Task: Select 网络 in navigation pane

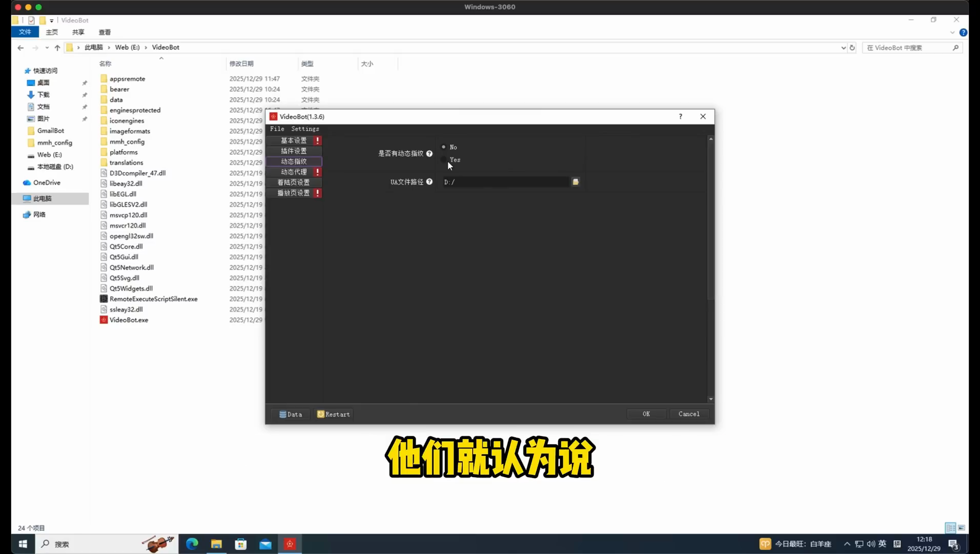Action: 39,214
